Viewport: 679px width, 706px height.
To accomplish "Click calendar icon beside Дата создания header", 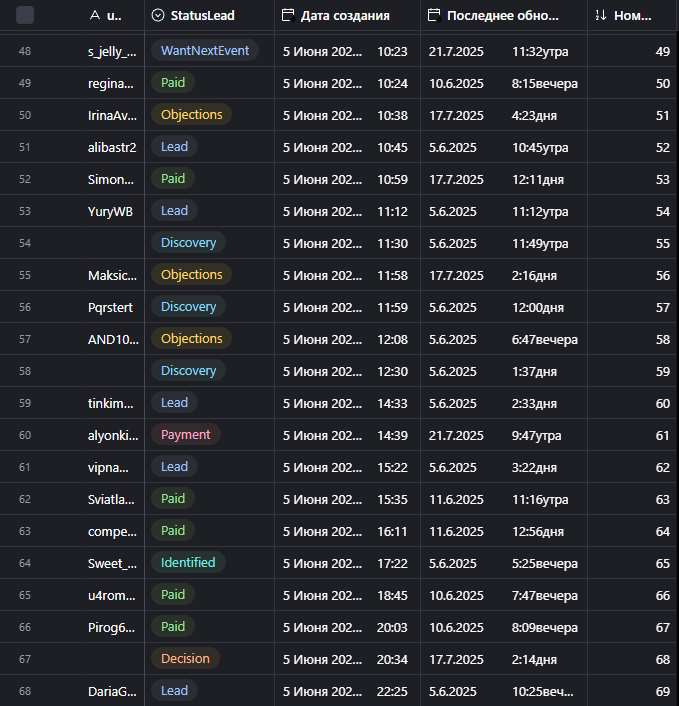I will click(x=288, y=16).
